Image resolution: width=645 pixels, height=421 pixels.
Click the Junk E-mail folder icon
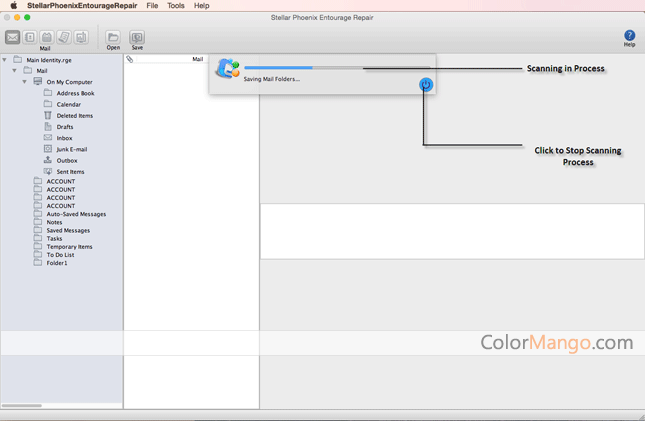[48, 149]
